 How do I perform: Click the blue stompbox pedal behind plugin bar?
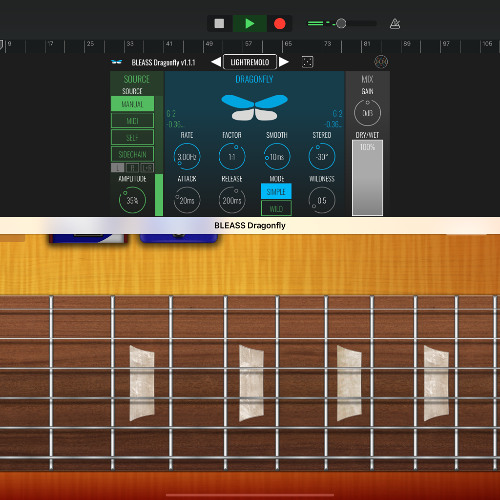tap(179, 238)
